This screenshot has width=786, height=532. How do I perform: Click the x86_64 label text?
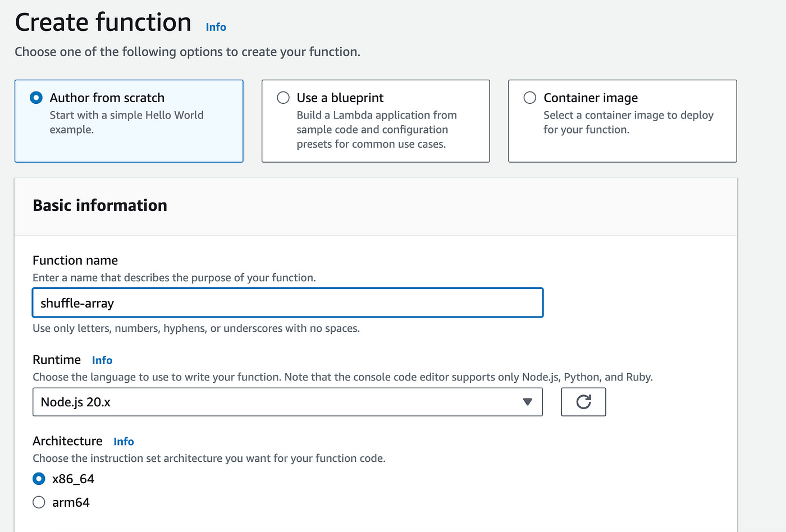pos(73,479)
